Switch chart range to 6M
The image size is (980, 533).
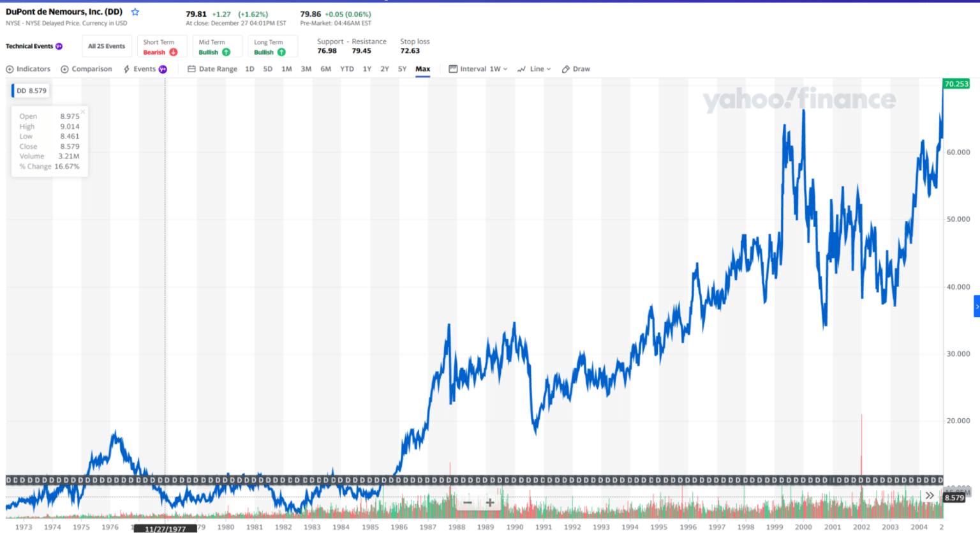tap(326, 69)
